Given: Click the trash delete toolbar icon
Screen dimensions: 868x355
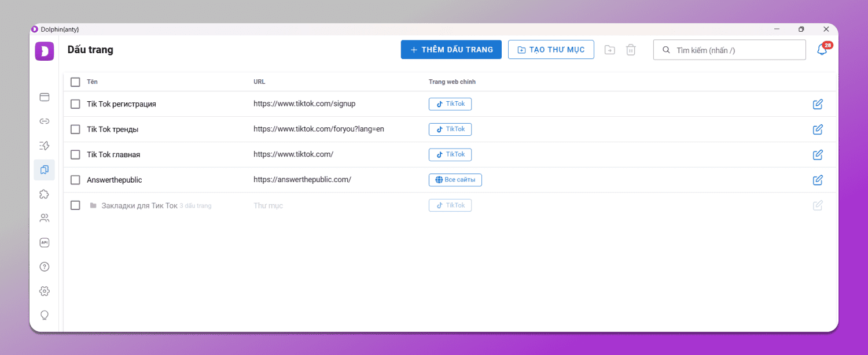Looking at the screenshot, I should coord(631,50).
